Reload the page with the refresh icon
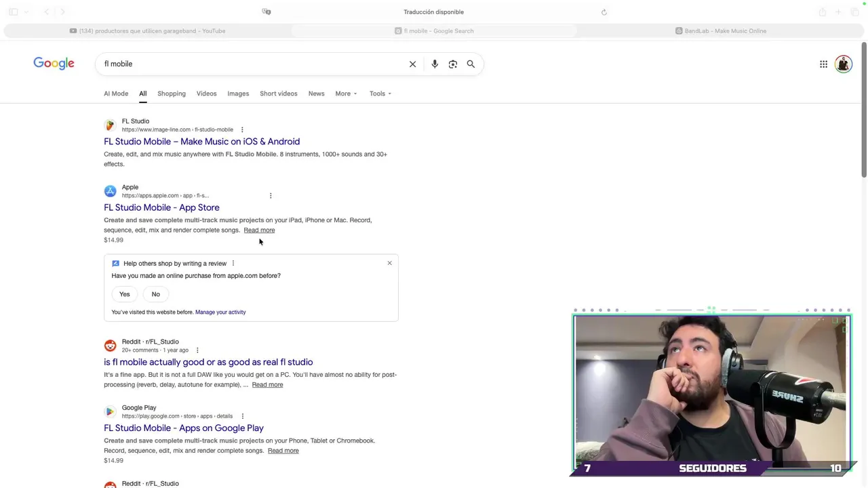 604,12
